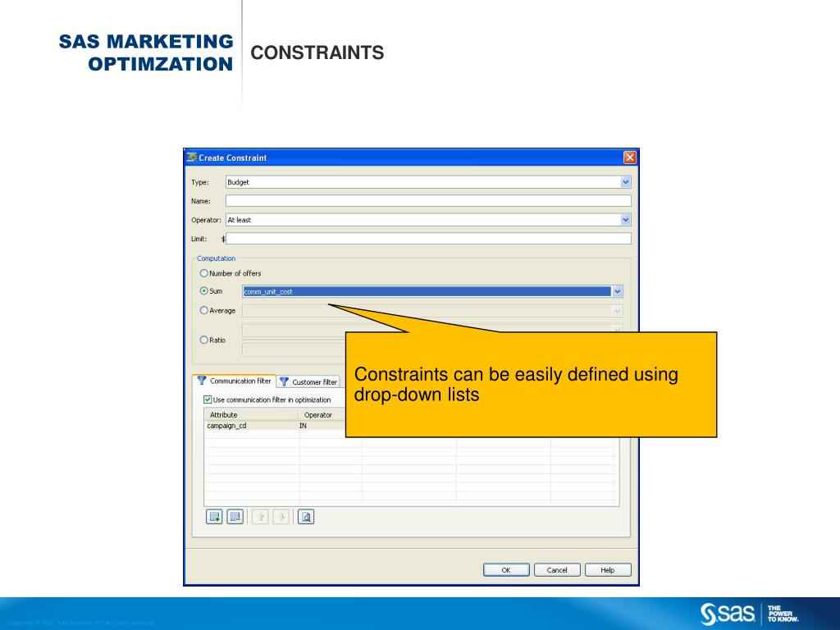Click into the Limit dollar input field

(428, 239)
